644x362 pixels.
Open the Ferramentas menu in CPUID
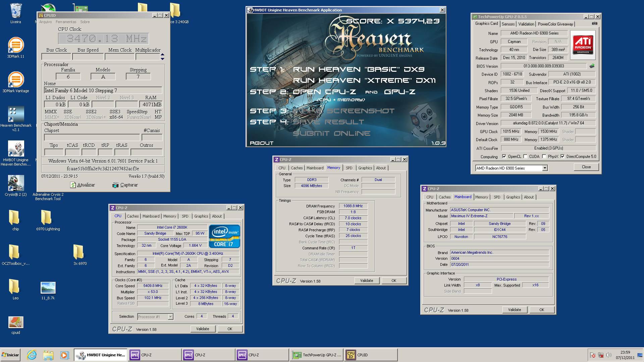click(x=66, y=22)
